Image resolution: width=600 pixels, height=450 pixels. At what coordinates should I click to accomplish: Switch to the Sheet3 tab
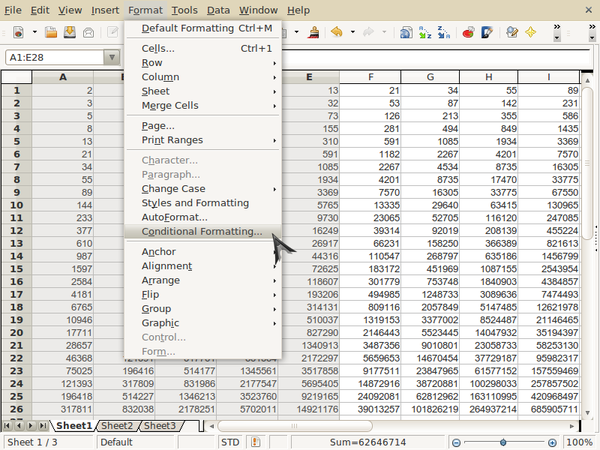(x=160, y=426)
